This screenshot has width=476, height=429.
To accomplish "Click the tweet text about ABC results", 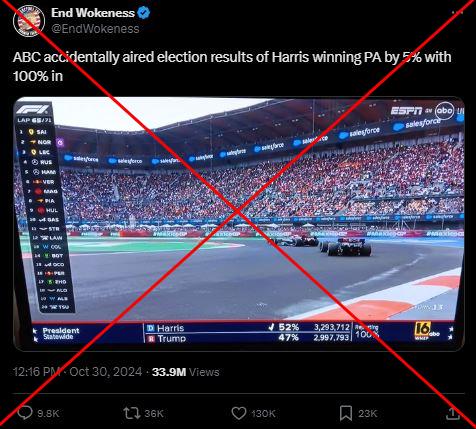I will 232,66.
